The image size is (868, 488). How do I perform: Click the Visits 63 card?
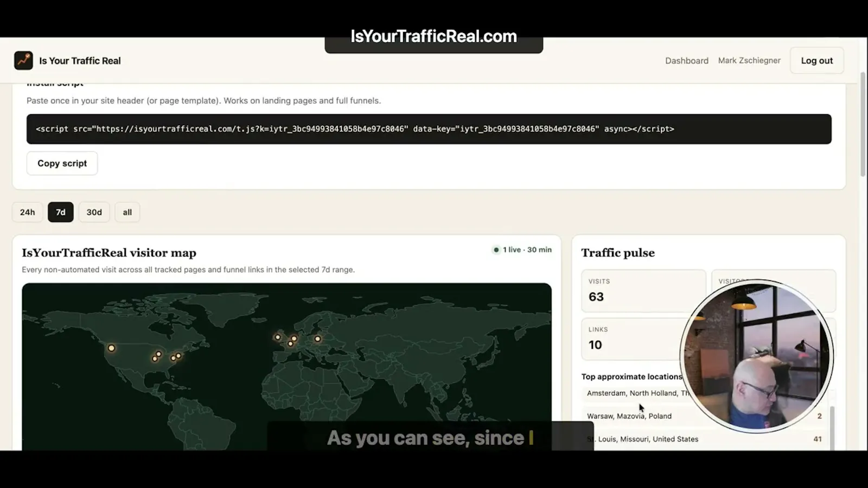[x=643, y=291]
